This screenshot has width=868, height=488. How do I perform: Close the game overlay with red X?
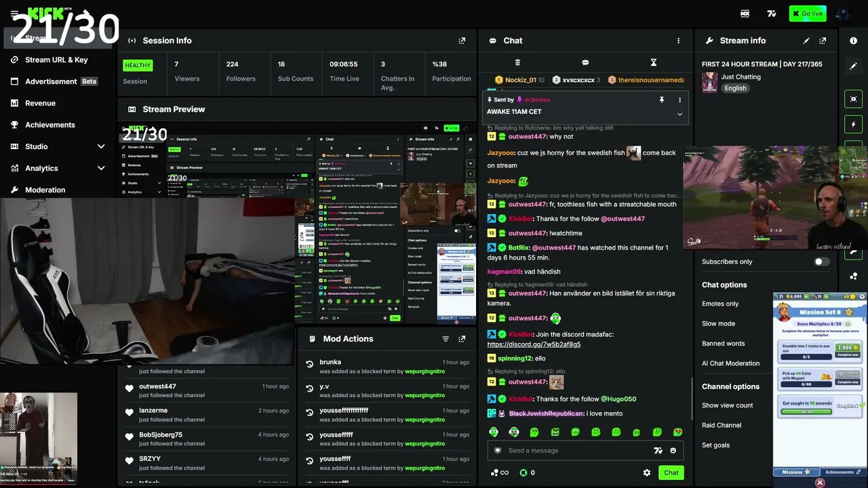[820, 483]
